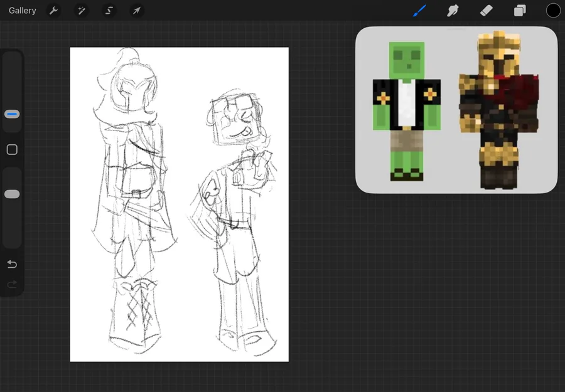Image resolution: width=565 pixels, height=392 pixels.
Task: Select the Paint brush tool
Action: point(419,11)
